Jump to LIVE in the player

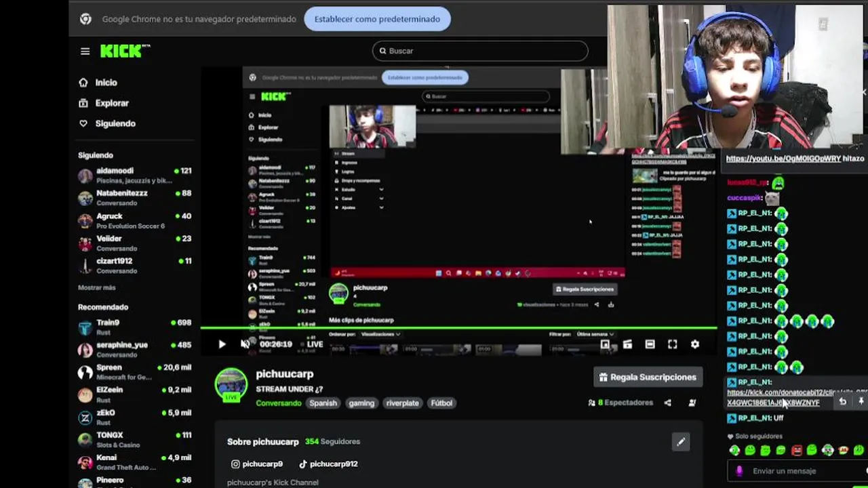(x=315, y=344)
